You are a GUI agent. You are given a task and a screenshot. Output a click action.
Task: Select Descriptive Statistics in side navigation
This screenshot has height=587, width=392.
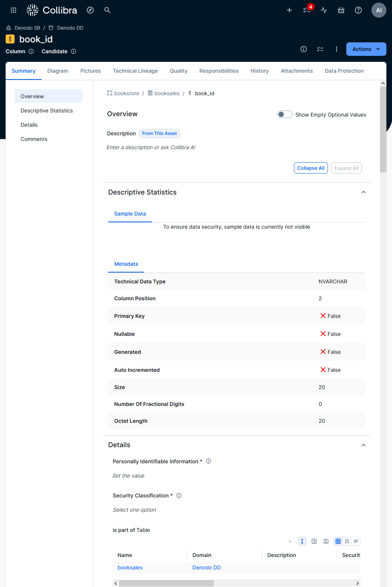click(48, 111)
